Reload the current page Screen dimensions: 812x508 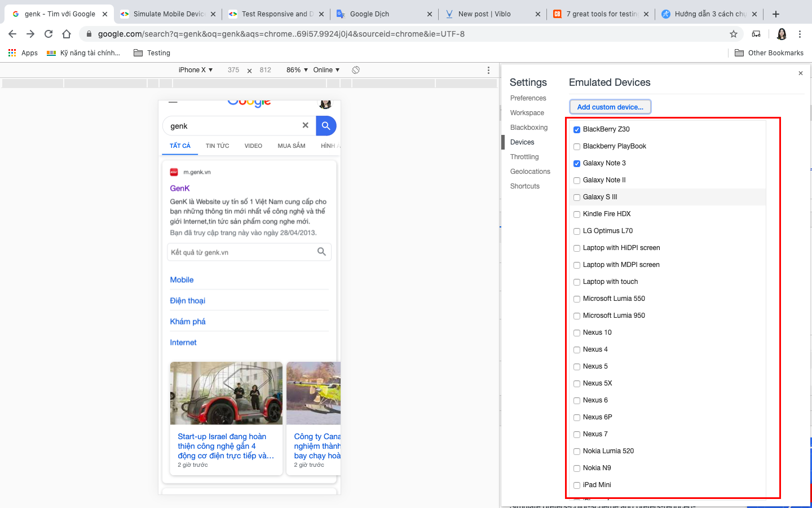[x=48, y=34]
